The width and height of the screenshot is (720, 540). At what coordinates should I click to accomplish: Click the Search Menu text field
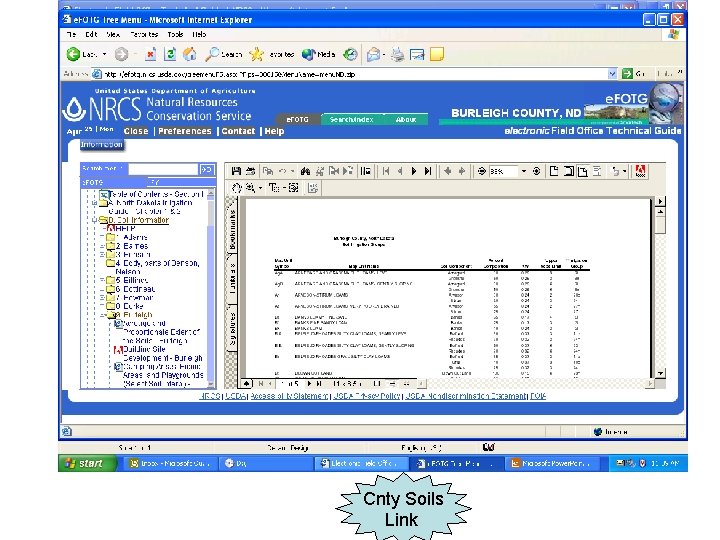[163, 169]
